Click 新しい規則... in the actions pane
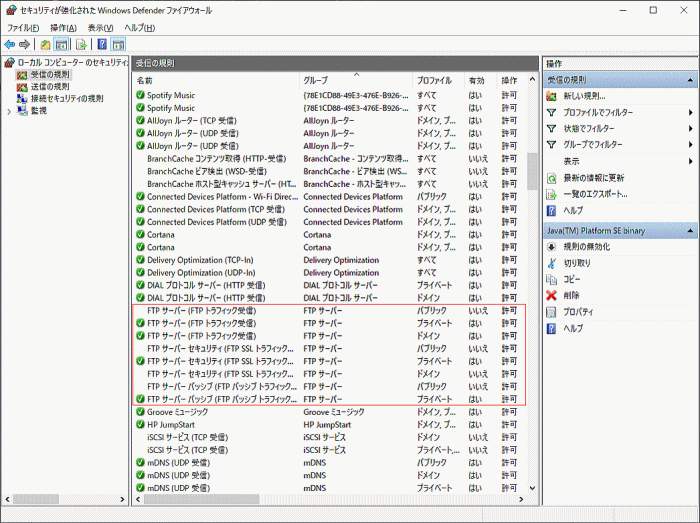700x523 pixels. point(584,96)
